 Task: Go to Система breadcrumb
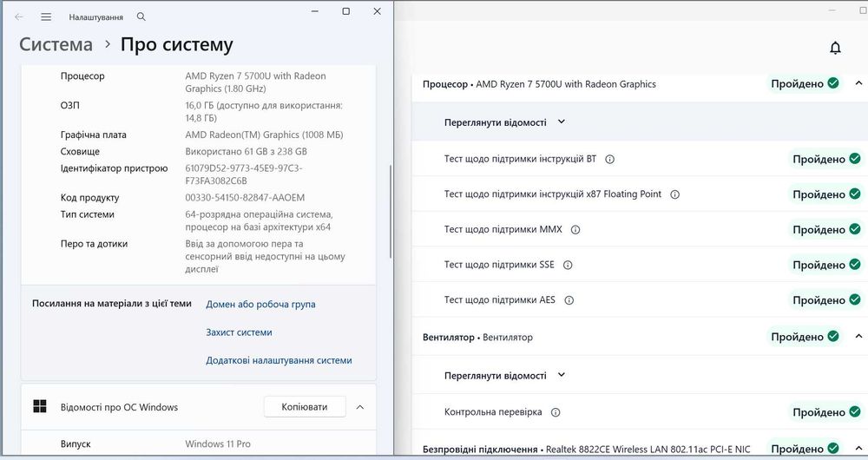click(x=56, y=45)
